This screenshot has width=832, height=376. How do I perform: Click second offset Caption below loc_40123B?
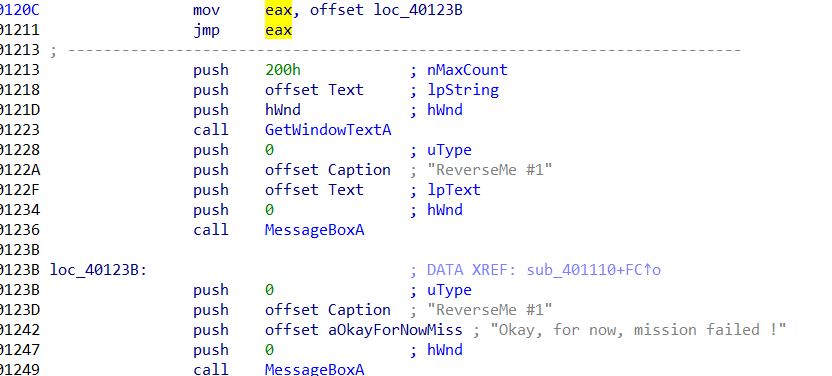pyautogui.click(x=328, y=310)
